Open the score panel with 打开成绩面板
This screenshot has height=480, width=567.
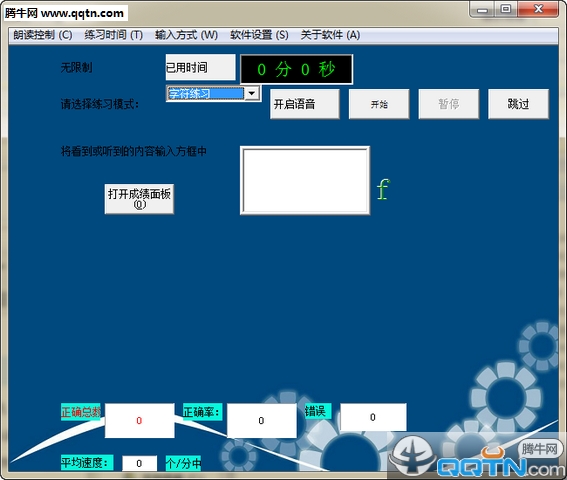point(139,199)
